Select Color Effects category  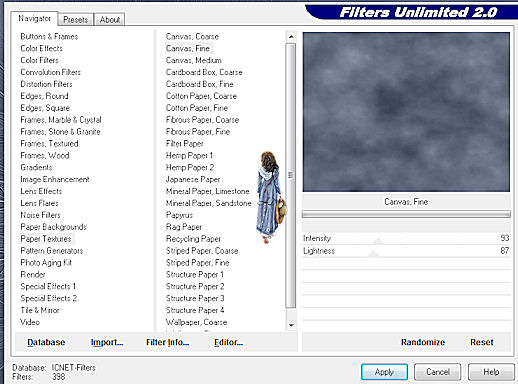[x=41, y=48]
